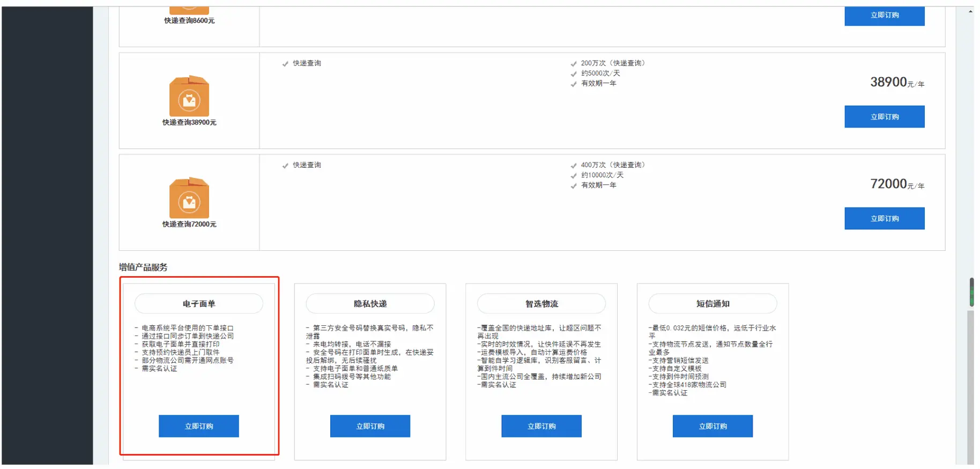980x469 pixels.
Task: Order the 38900元/年 package with 立即订购
Action: (x=884, y=117)
